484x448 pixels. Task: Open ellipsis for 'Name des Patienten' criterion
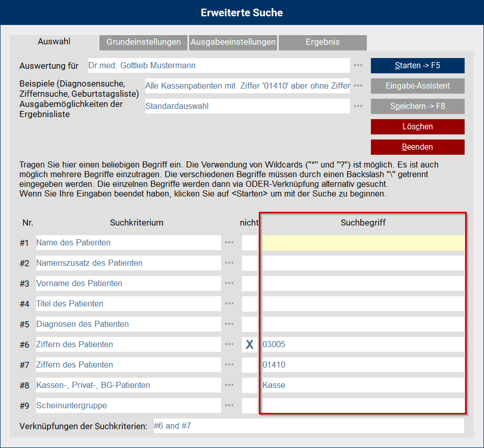coord(229,243)
